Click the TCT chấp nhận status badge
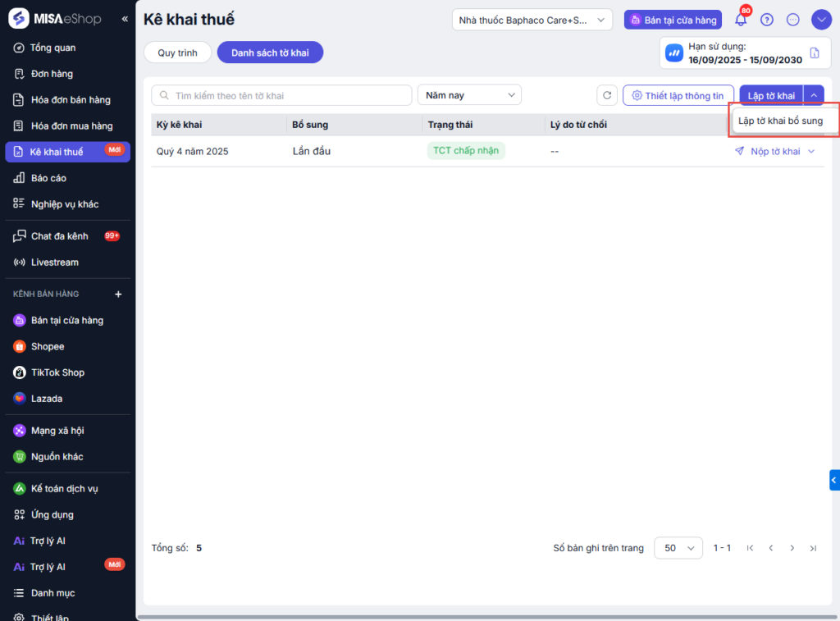The image size is (840, 621). pyautogui.click(x=466, y=151)
